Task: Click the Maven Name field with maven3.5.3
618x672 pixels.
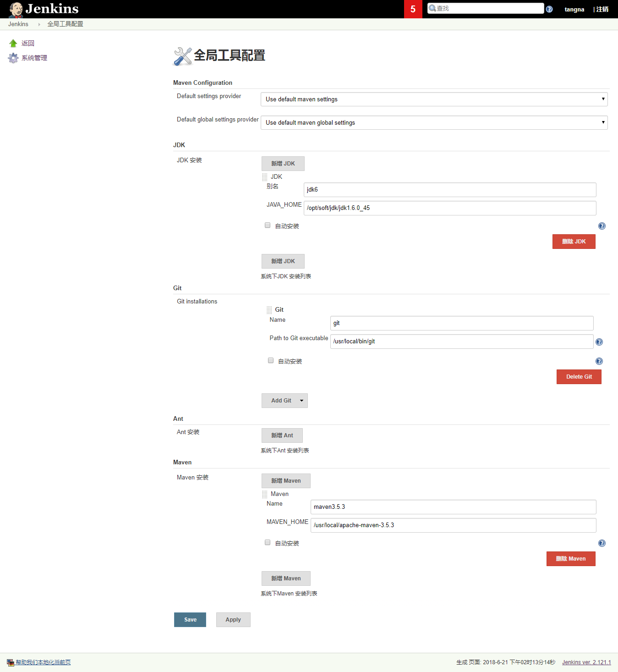Action: 454,507
